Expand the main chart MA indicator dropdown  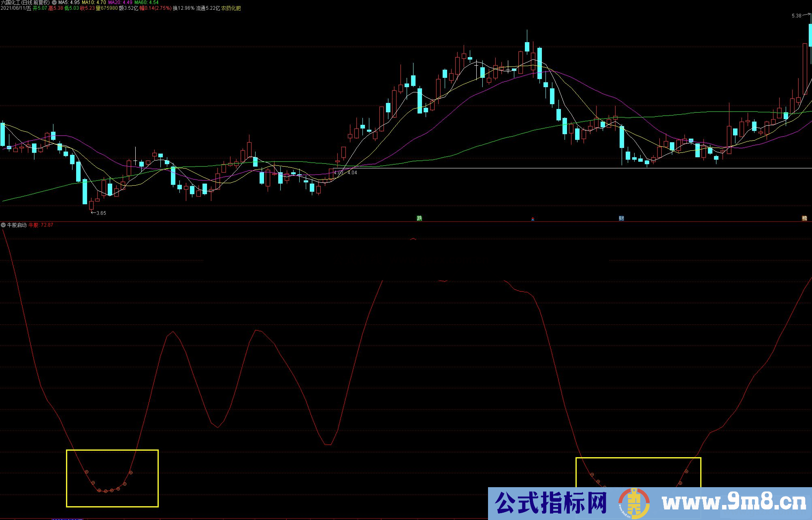[54, 2]
